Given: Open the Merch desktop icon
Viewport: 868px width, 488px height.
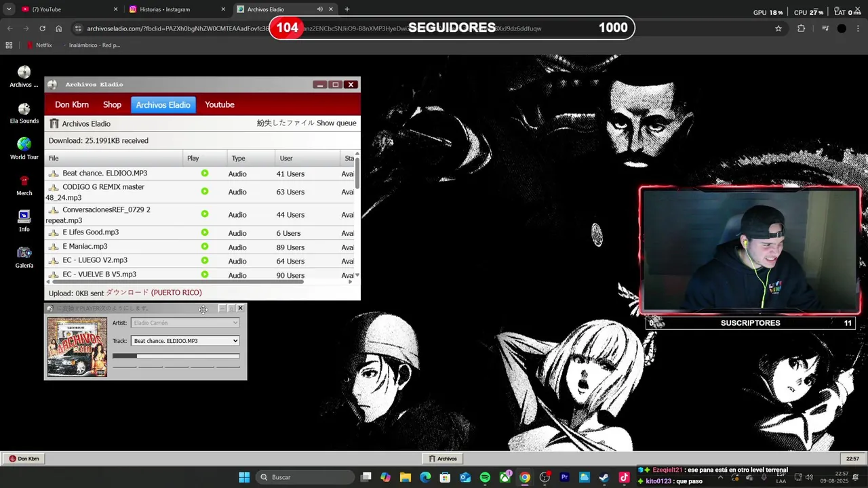Looking at the screenshot, I should [x=24, y=185].
